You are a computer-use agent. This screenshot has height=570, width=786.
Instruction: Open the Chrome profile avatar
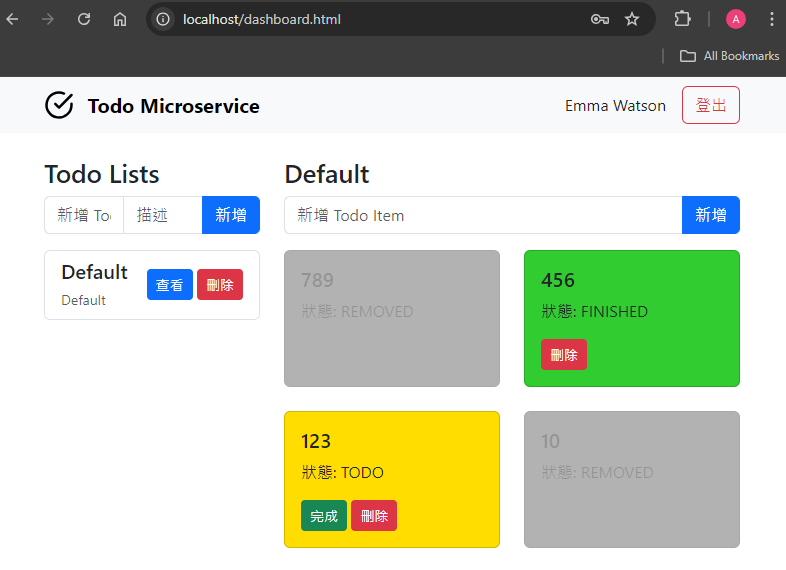[735, 19]
